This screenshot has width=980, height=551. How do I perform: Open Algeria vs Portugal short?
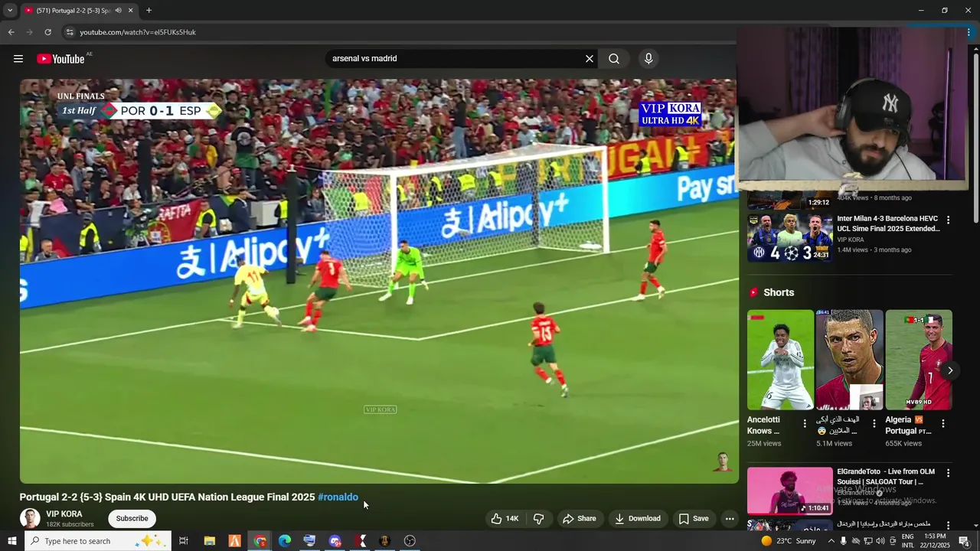pyautogui.click(x=919, y=360)
